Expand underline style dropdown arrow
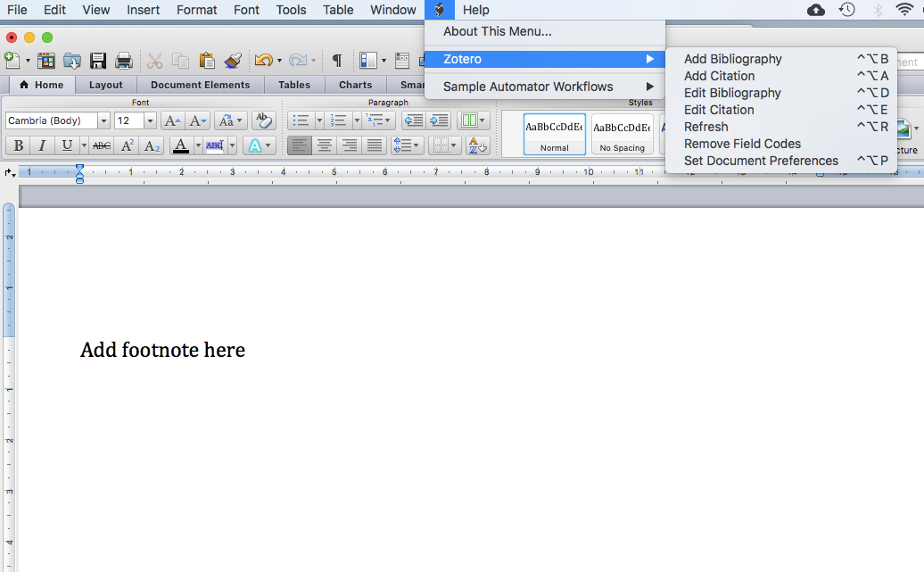The width and height of the screenshot is (924, 572). pos(84,145)
